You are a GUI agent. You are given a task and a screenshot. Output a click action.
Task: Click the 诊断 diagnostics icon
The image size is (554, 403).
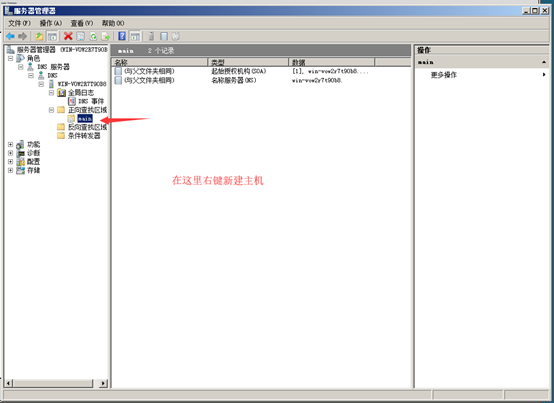pyautogui.click(x=21, y=153)
